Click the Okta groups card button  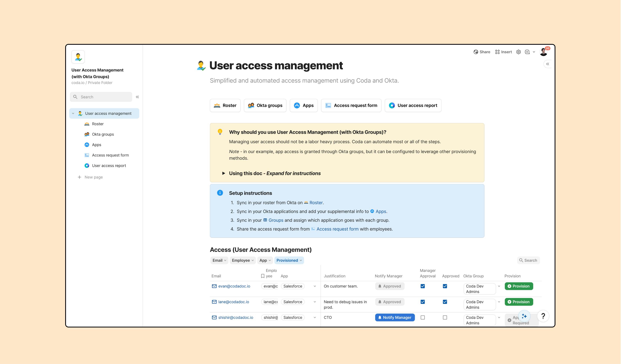coord(265,105)
